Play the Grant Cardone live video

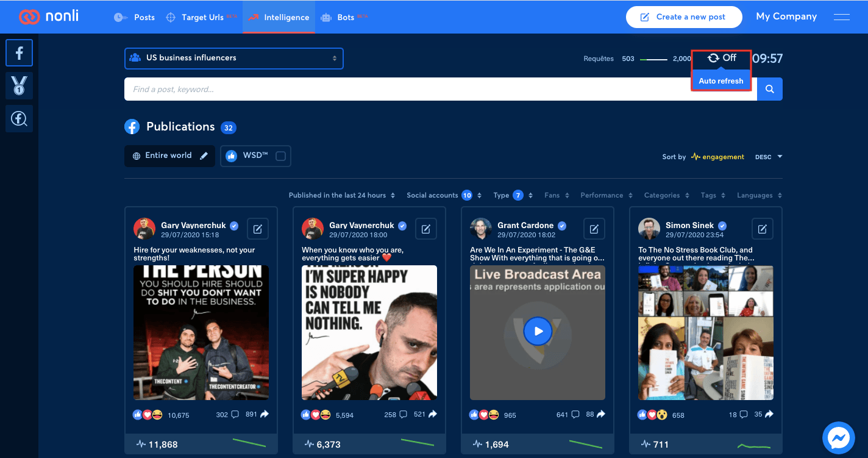point(538,332)
